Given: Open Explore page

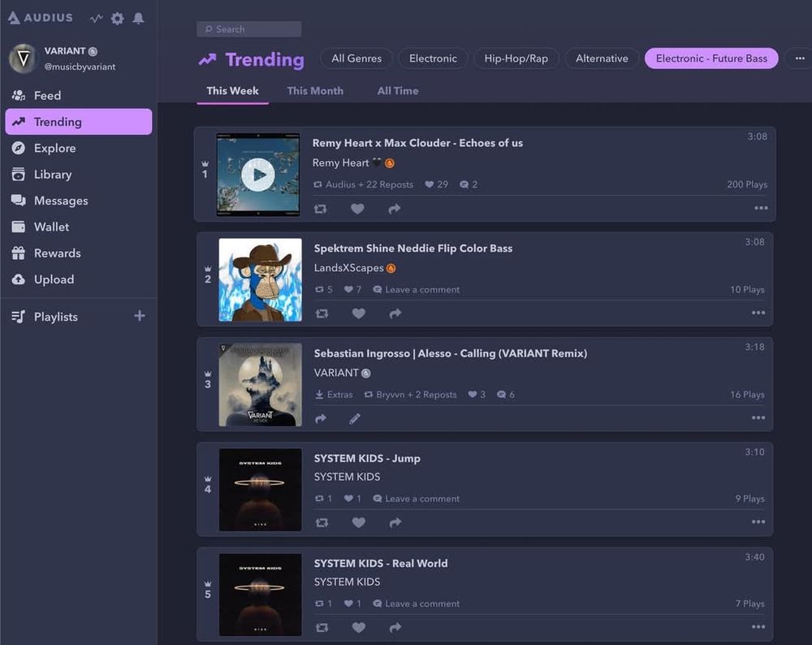Looking at the screenshot, I should (x=79, y=148).
